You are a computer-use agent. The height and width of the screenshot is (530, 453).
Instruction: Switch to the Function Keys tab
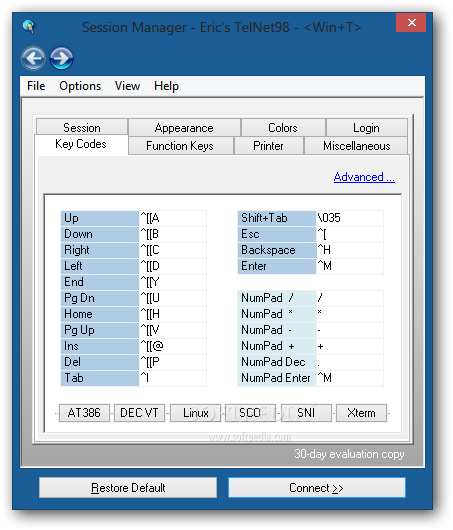[x=180, y=146]
